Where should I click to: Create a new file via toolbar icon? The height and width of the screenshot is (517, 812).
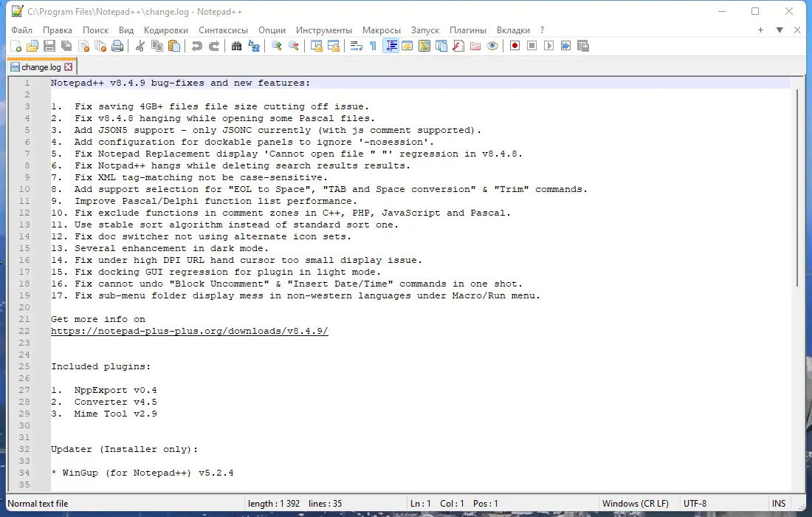pyautogui.click(x=16, y=46)
